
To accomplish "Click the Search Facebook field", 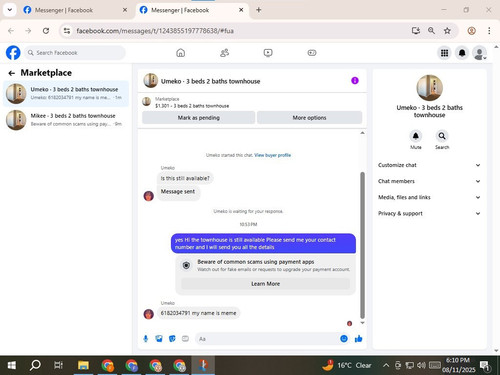I will coord(75,53).
